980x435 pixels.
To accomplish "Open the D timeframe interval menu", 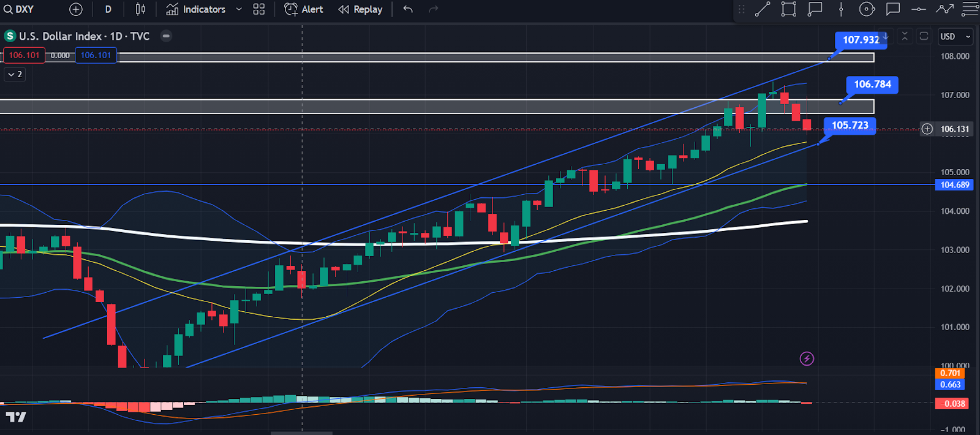I will point(108,9).
